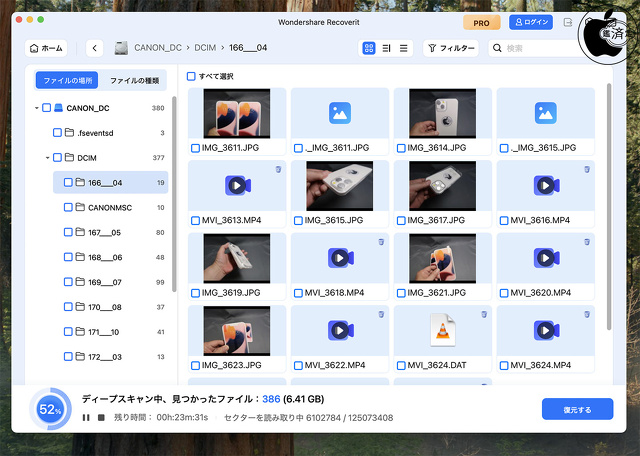Click trash badge on MVI_3624.MP4
Image resolution: width=640 pixels, height=456 pixels.
coord(587,314)
